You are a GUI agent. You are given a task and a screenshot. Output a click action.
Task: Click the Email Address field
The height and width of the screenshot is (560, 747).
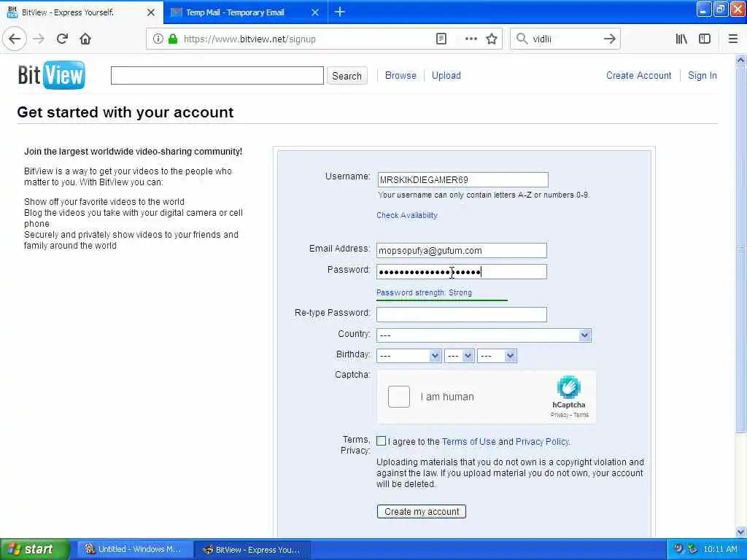pyautogui.click(x=462, y=251)
